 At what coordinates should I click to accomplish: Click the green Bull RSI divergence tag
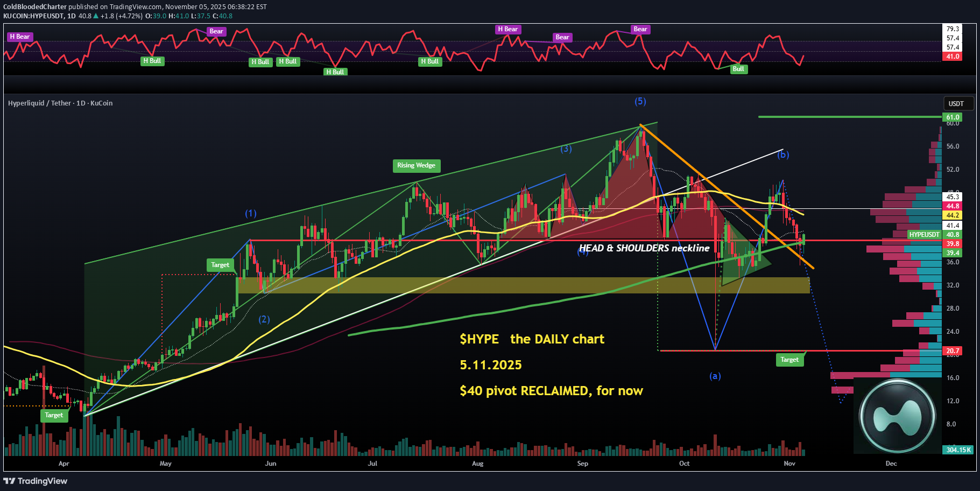738,69
